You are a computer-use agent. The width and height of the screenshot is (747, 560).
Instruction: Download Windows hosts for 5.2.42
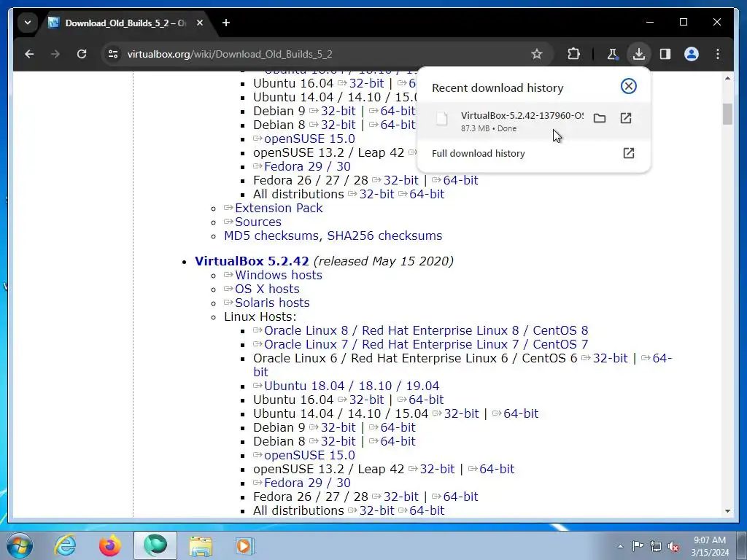[x=278, y=275]
